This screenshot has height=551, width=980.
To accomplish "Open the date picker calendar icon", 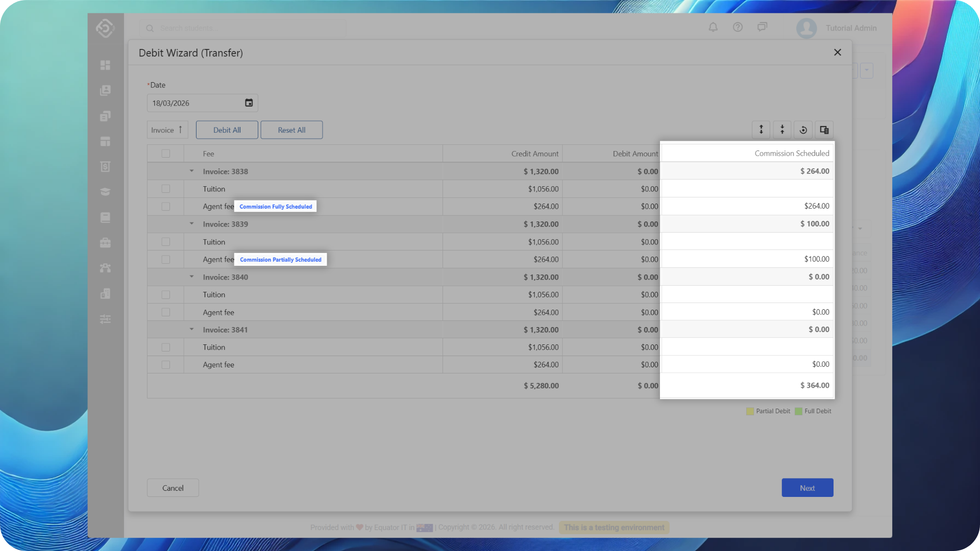I will click(249, 103).
